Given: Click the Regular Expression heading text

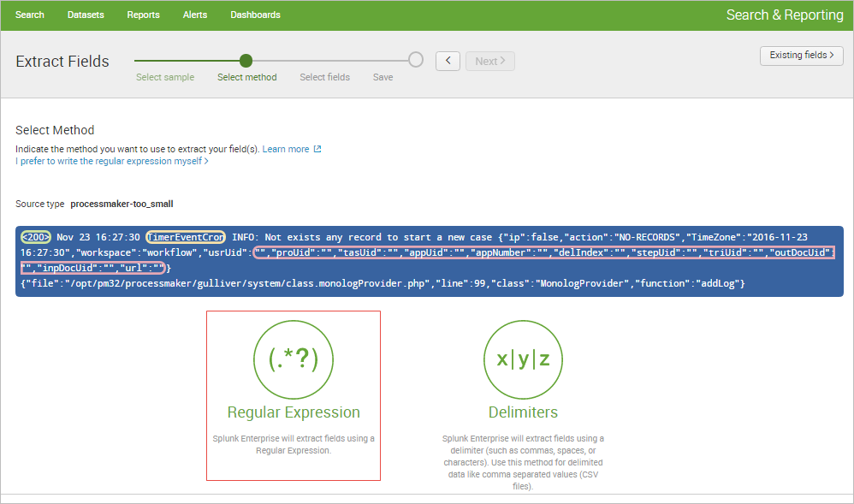Looking at the screenshot, I should coord(294,412).
